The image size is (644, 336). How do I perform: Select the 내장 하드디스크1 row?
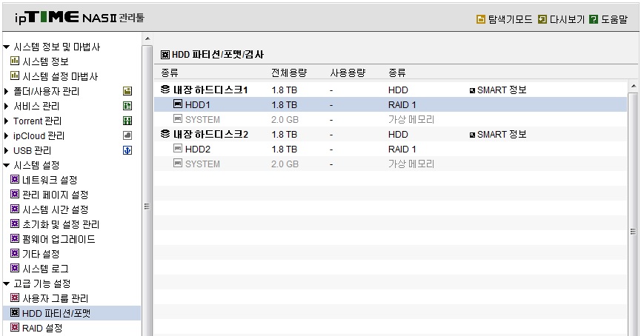(x=391, y=90)
